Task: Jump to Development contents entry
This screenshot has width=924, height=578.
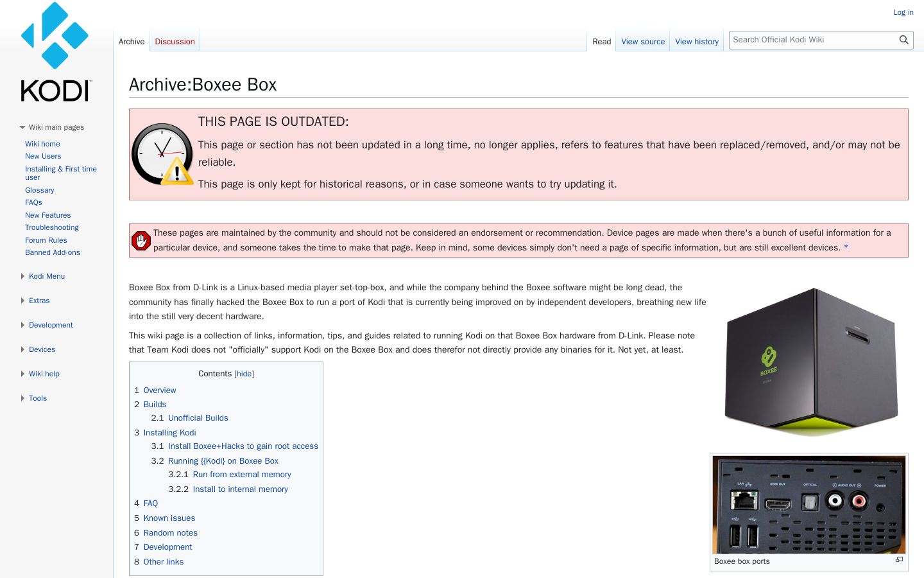Action: point(168,547)
